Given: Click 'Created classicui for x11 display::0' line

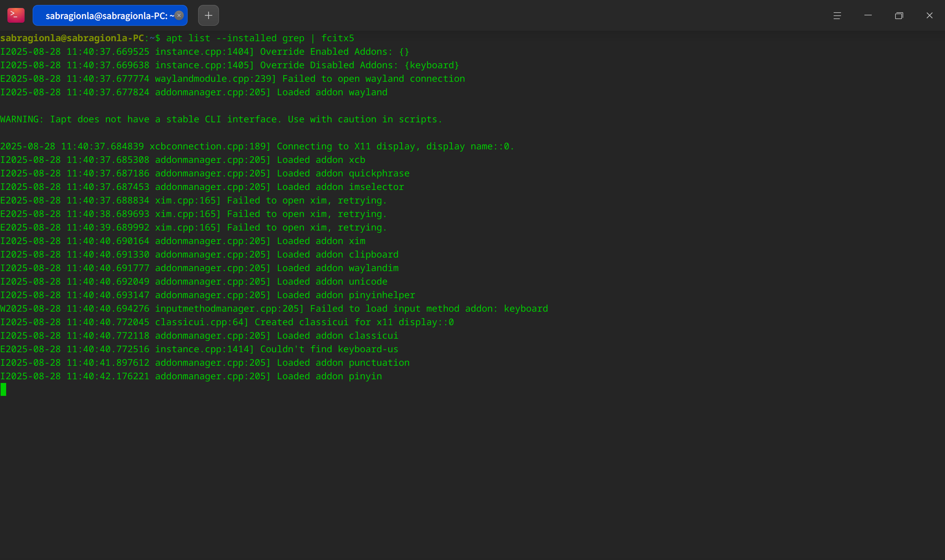Looking at the screenshot, I should click(227, 323).
